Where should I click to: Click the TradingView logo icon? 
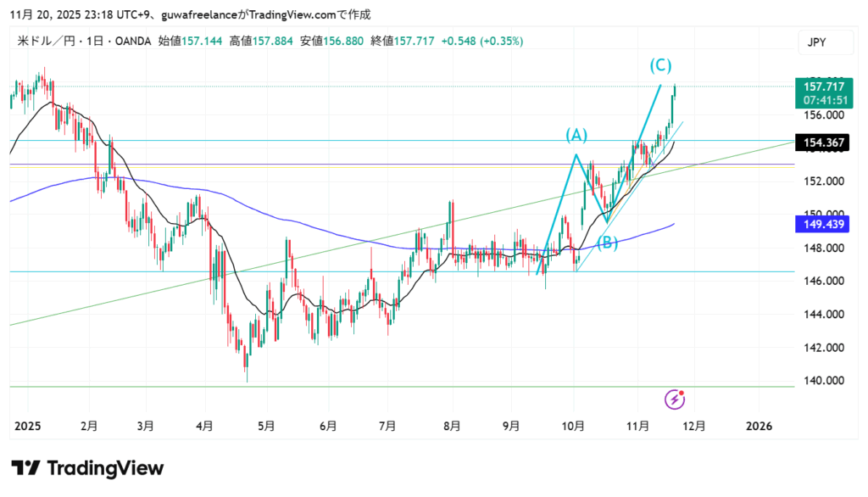(26, 468)
